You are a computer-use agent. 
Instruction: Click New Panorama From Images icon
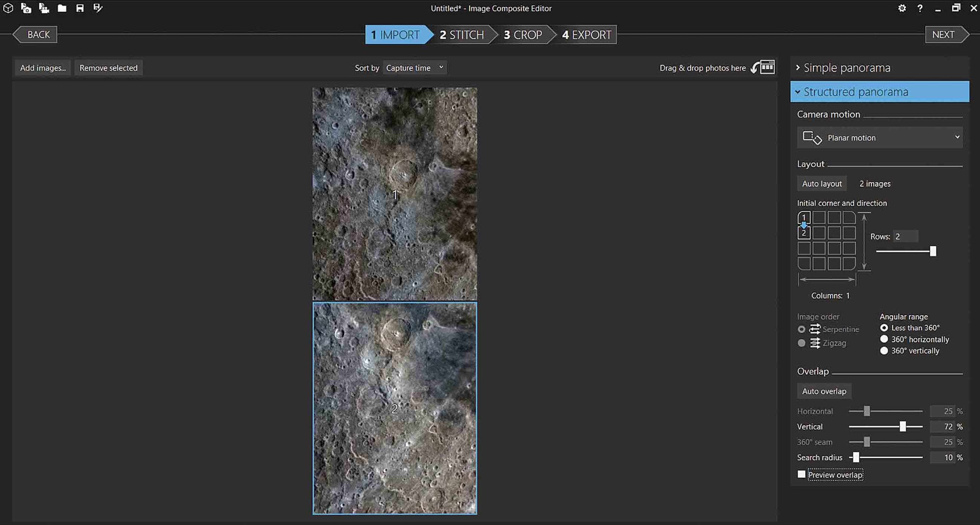[x=26, y=8]
